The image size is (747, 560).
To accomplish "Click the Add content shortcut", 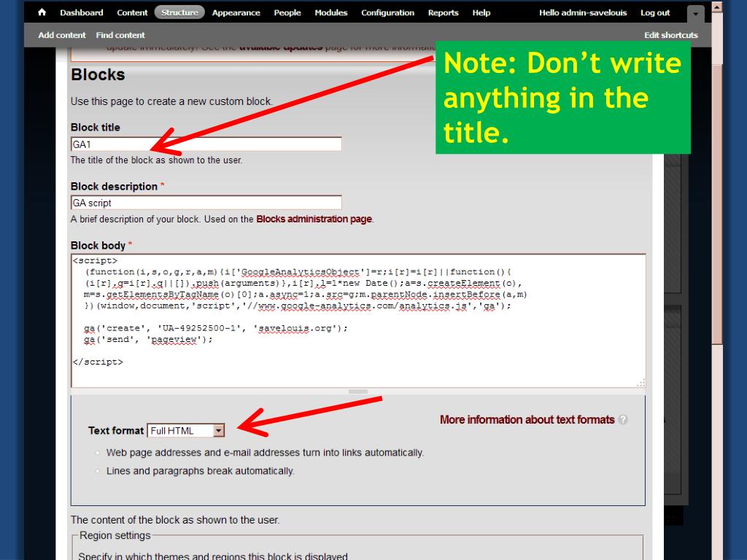I will (x=62, y=35).
